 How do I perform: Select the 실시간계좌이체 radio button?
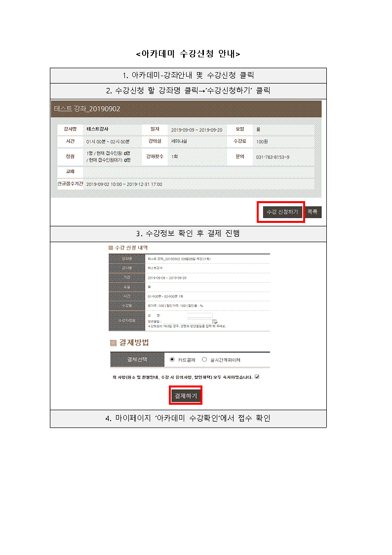(204, 360)
